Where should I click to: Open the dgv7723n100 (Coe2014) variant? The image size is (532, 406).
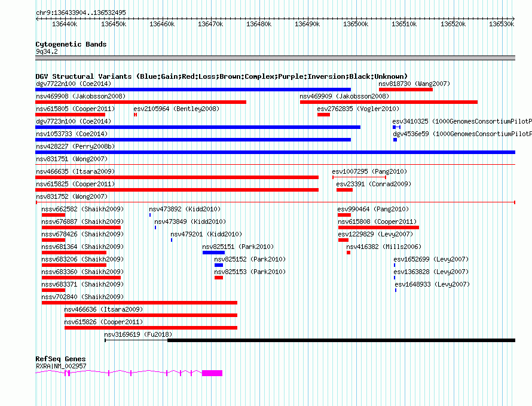[74, 121]
